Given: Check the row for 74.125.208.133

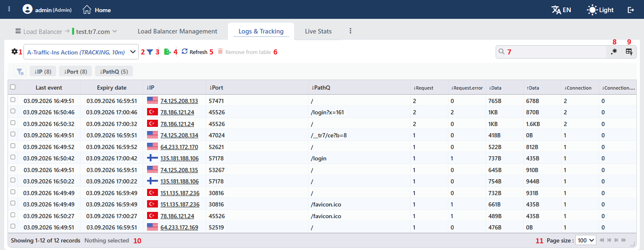Looking at the screenshot, I should click(13, 100).
